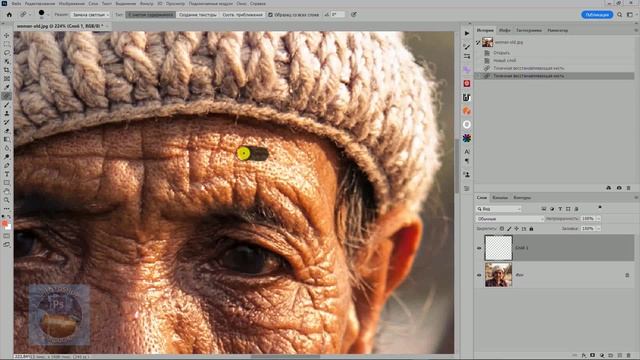Open the healing Mode dropdown
Screen dimensions: 640x360
(x=90, y=15)
